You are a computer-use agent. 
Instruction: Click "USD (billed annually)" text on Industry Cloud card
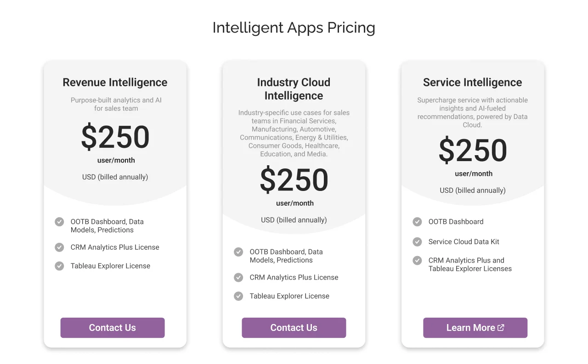(x=294, y=220)
